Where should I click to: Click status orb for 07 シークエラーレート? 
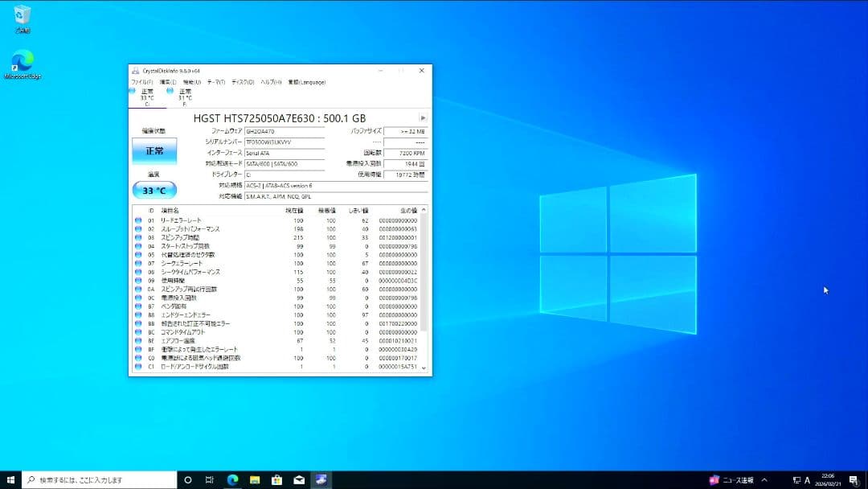tap(138, 264)
